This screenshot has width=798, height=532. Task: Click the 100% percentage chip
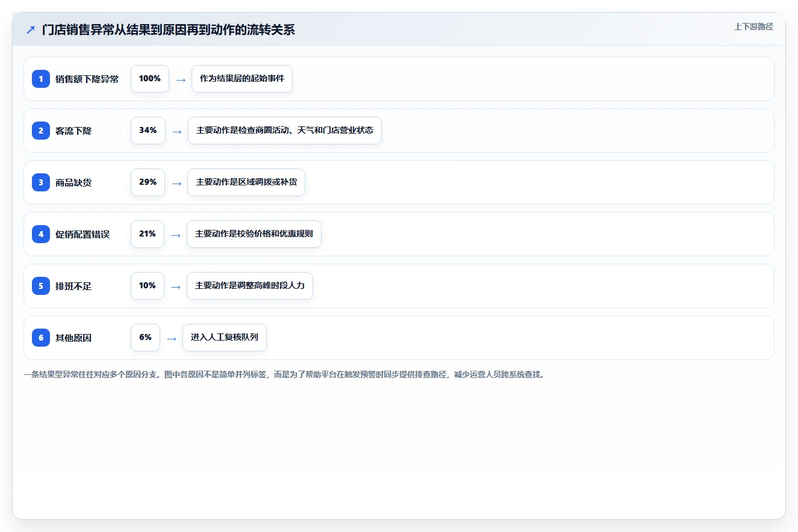(x=150, y=79)
